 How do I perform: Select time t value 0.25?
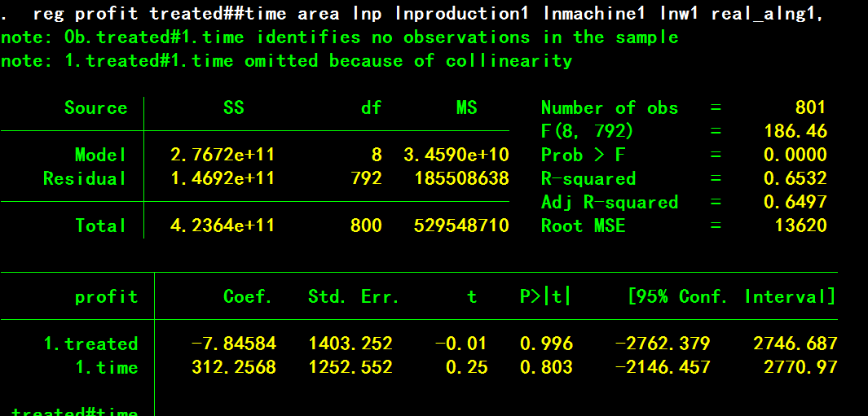coord(466,368)
